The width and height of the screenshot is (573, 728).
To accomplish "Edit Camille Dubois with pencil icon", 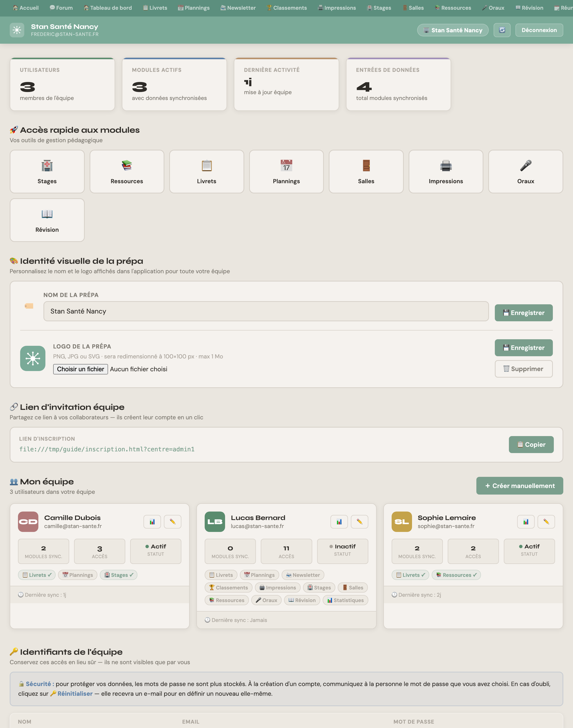I will [172, 522].
